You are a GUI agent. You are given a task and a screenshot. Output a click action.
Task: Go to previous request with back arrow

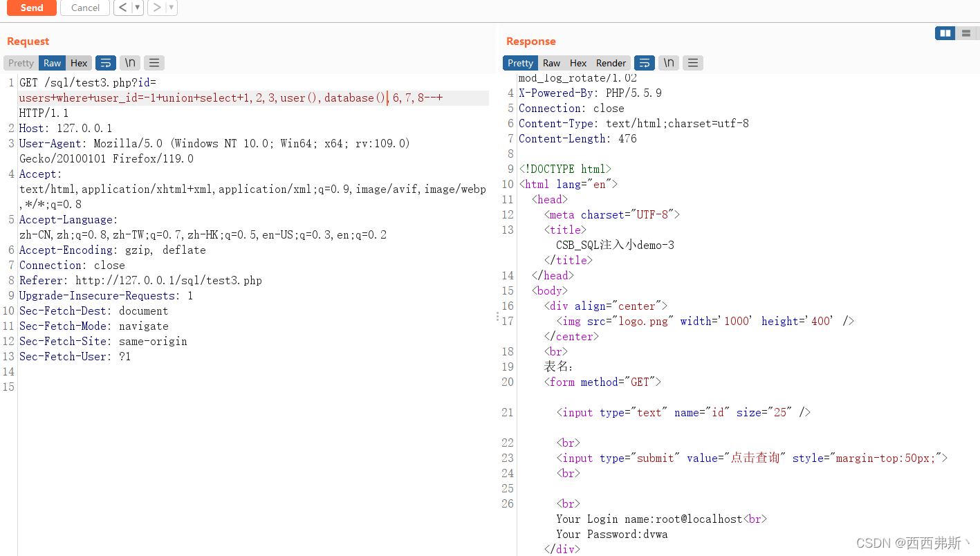[x=122, y=8]
